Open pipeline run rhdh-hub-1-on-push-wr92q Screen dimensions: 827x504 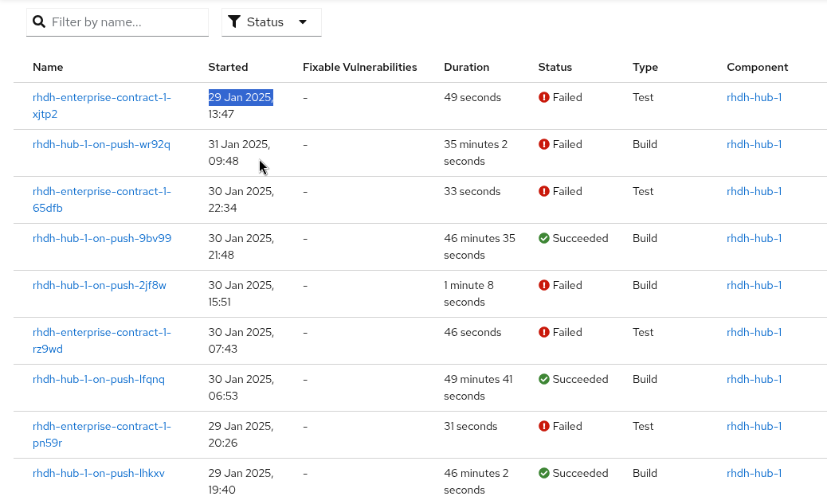(x=101, y=145)
